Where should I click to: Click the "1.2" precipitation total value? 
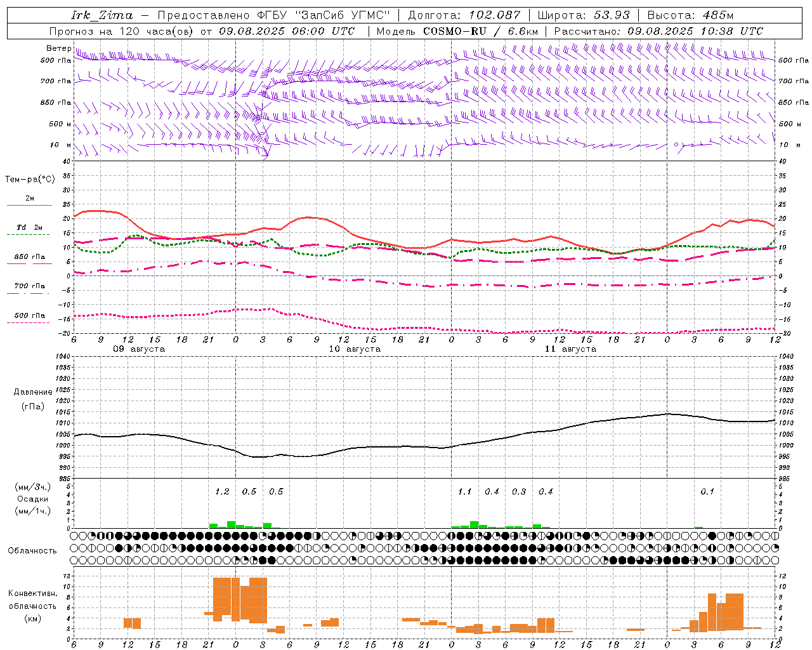pyautogui.click(x=222, y=491)
